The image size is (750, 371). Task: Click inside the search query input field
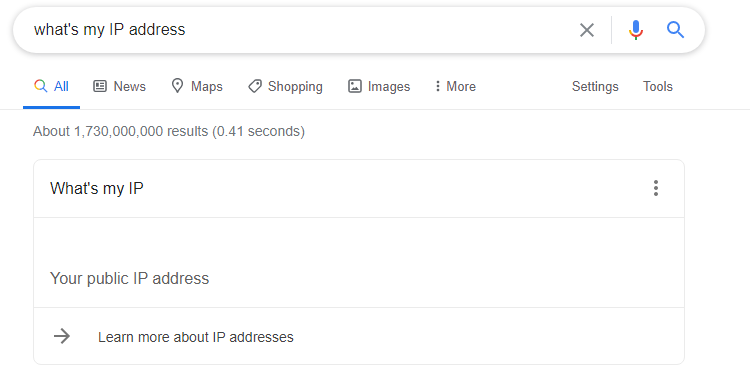pos(301,30)
